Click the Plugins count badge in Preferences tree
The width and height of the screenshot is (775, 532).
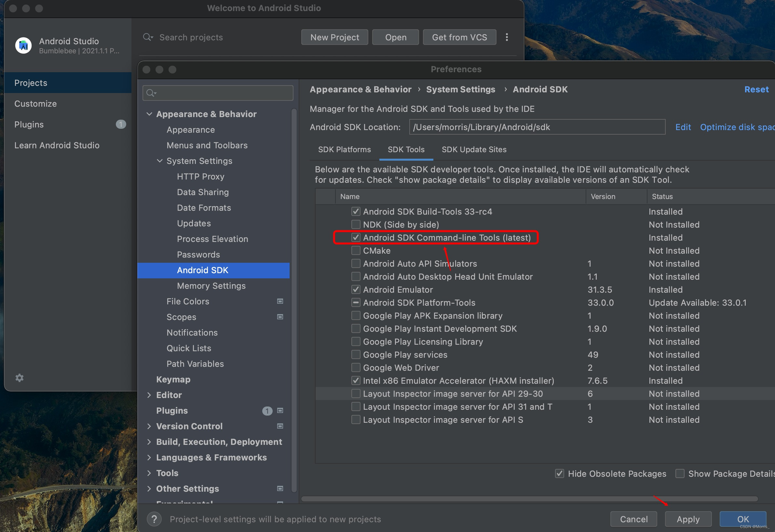click(x=267, y=411)
